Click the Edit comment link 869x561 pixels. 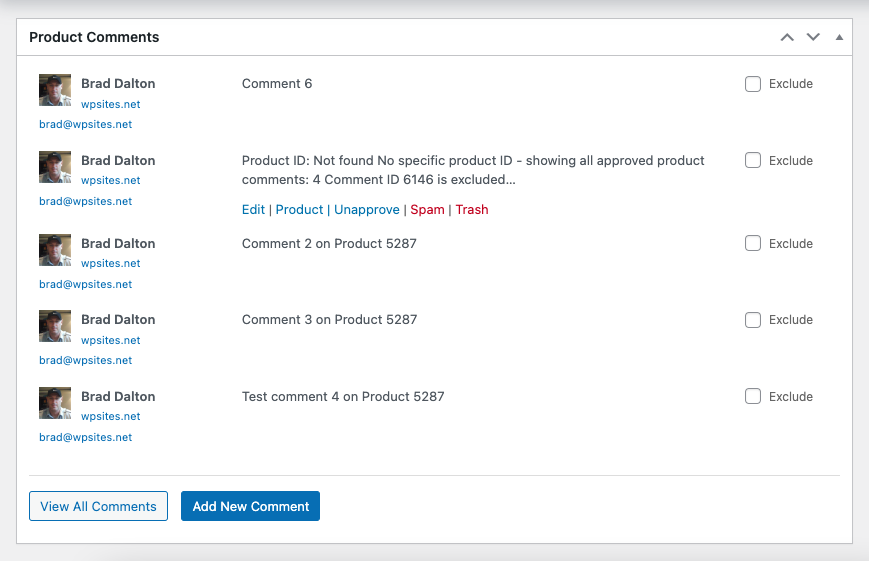pos(253,210)
